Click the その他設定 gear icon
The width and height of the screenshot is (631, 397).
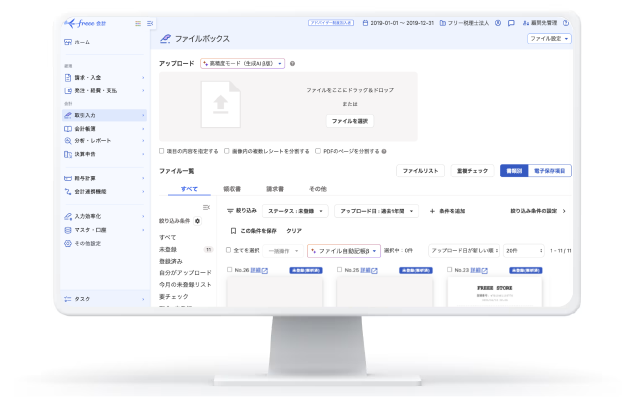point(68,243)
